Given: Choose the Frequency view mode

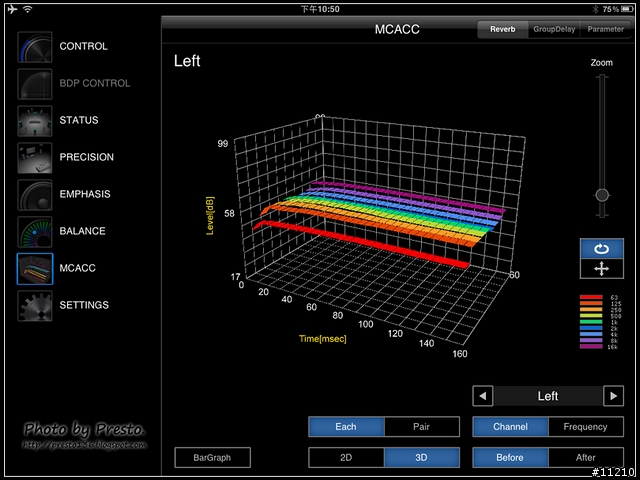Looking at the screenshot, I should (x=586, y=427).
